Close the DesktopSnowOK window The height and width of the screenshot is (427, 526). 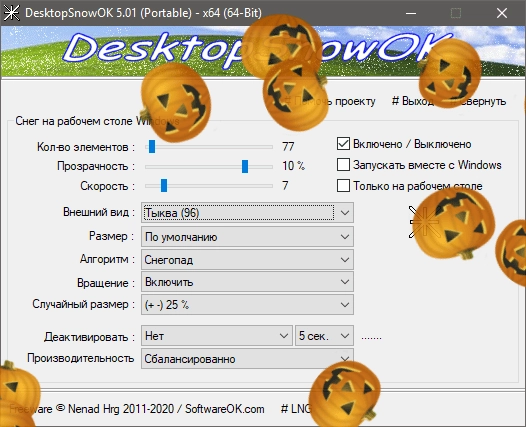click(502, 13)
